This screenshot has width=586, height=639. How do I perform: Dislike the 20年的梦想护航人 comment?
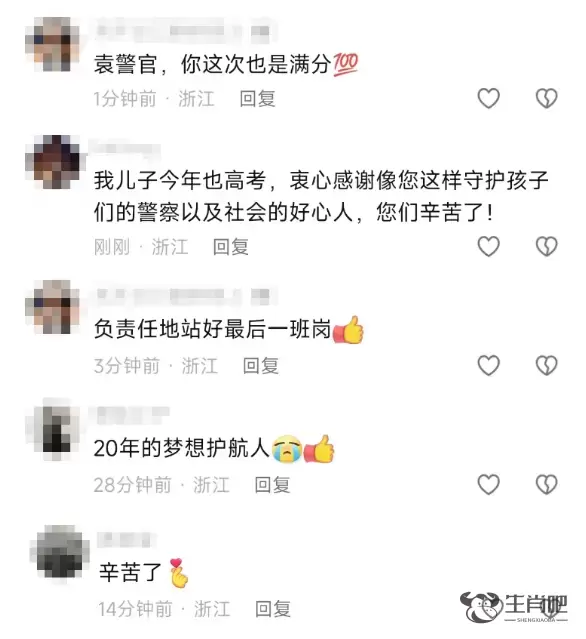[x=546, y=484]
